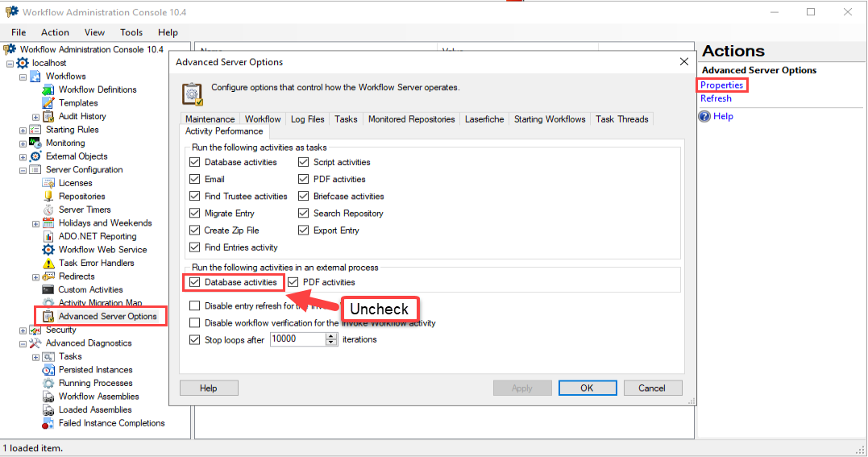Click the loop iterations number field
Screen dimensions: 868x457
[297, 339]
